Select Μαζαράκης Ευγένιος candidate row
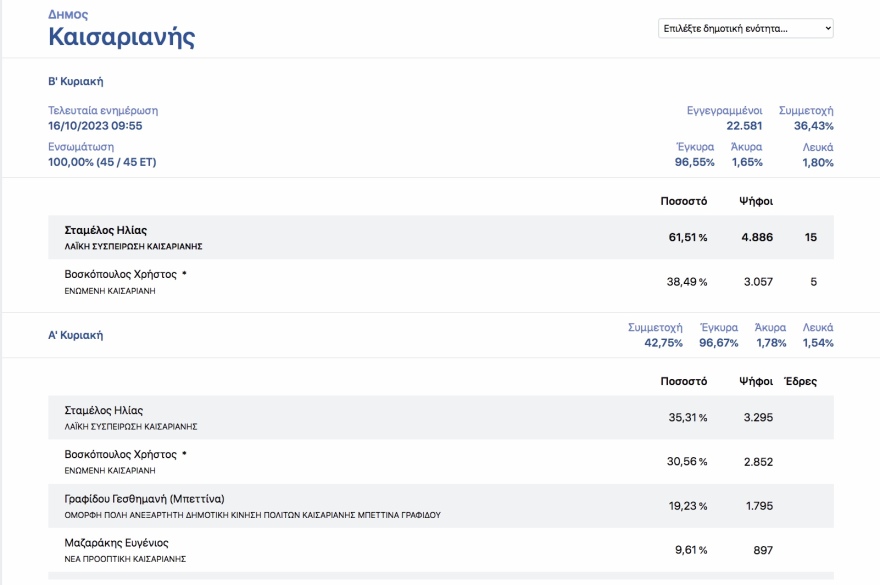 (x=440, y=550)
